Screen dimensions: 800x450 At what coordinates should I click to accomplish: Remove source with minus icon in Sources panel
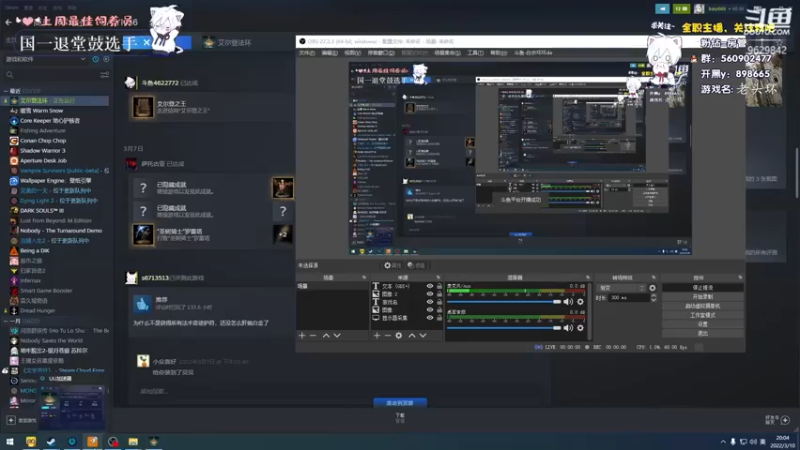(x=387, y=336)
